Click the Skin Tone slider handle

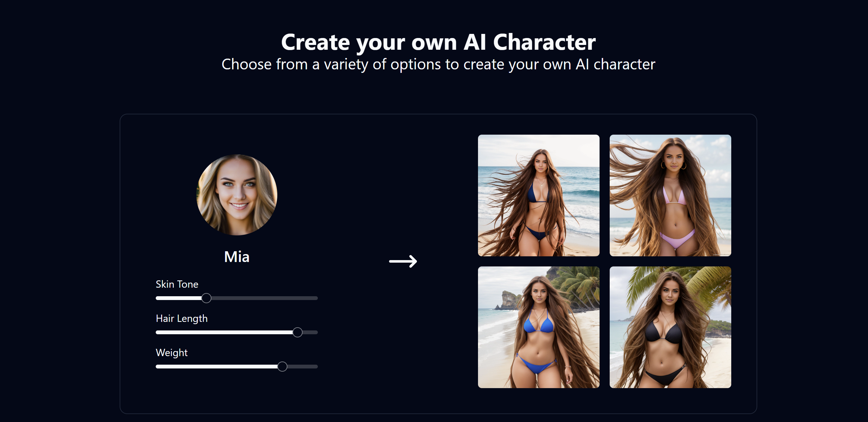pyautogui.click(x=206, y=298)
